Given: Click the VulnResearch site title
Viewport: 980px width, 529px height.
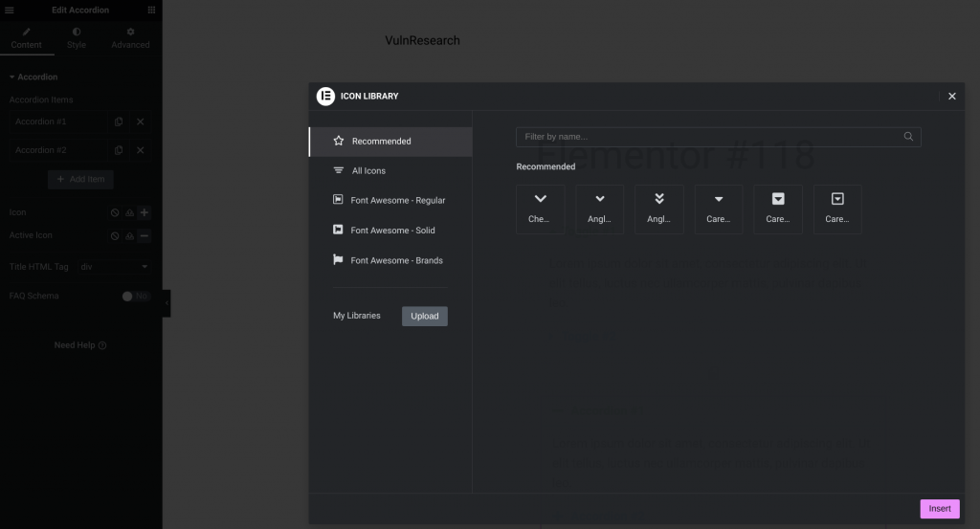Looking at the screenshot, I should point(422,40).
